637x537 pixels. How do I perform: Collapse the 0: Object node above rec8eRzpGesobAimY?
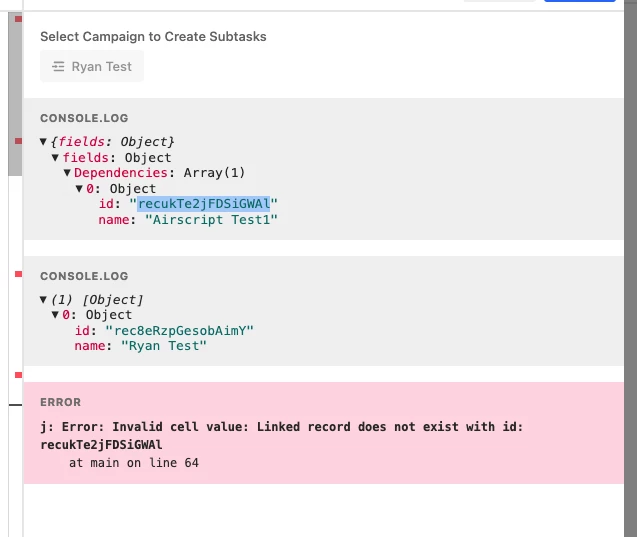coord(55,314)
